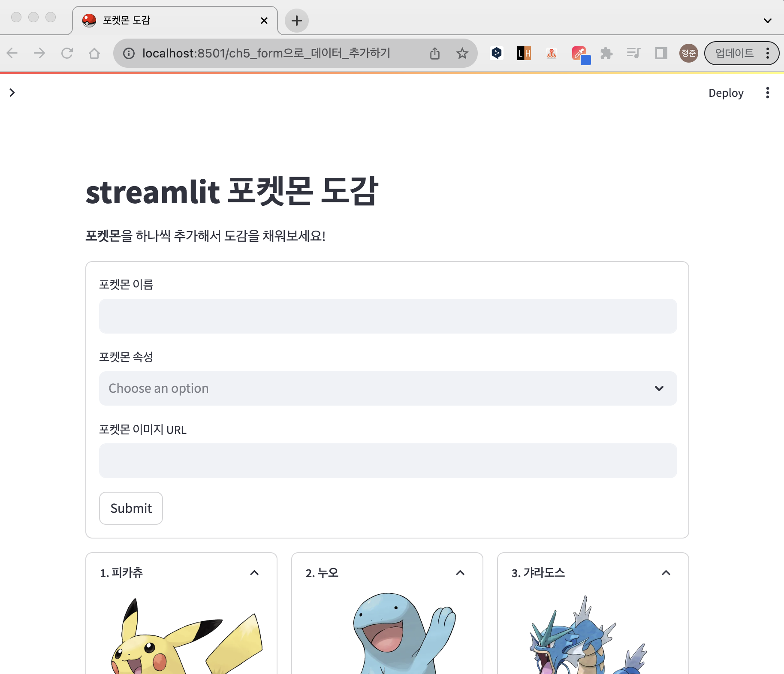Bookmark this page with the star
The width and height of the screenshot is (784, 674).
click(462, 53)
